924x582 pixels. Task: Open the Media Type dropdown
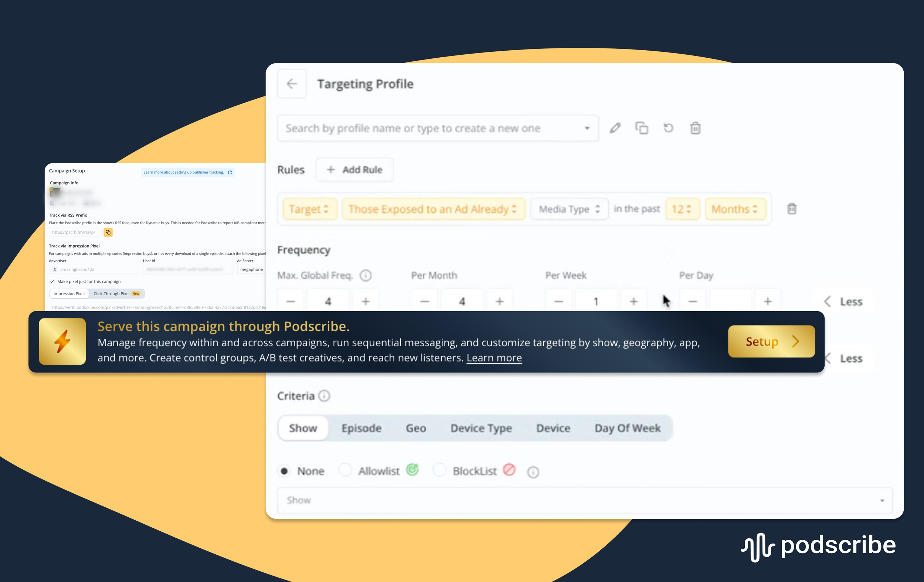click(569, 209)
